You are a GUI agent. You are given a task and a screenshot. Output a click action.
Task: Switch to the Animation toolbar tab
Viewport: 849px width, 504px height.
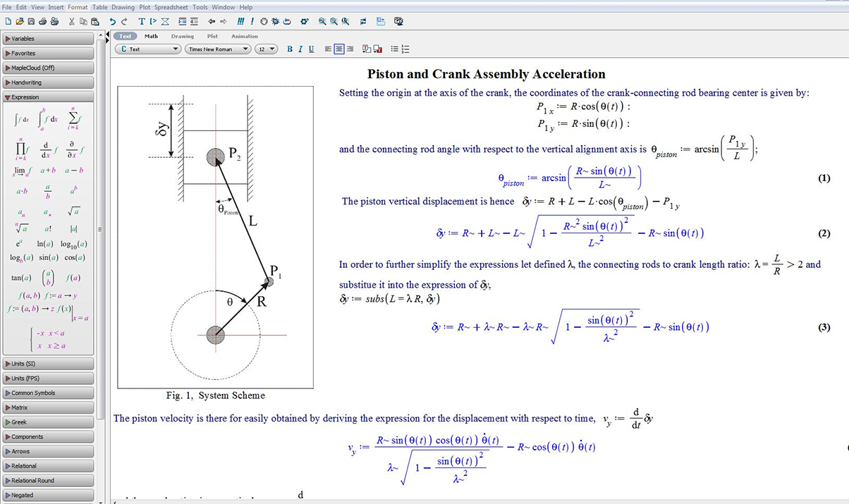[x=245, y=36]
